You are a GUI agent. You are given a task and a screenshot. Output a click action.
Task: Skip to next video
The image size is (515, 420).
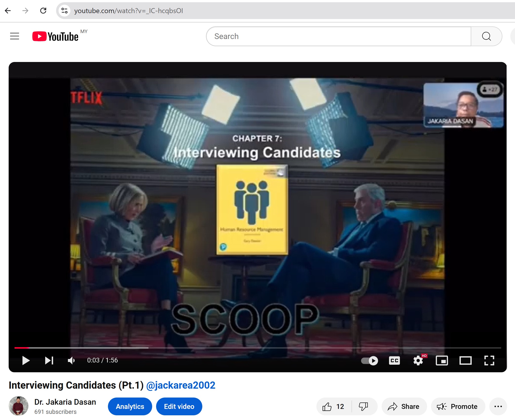point(49,360)
